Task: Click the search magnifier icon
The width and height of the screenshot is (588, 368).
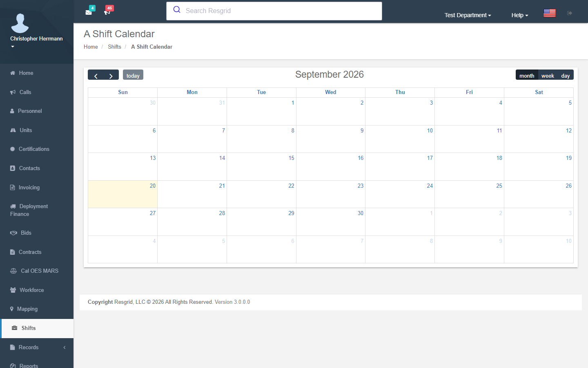Action: tap(177, 10)
